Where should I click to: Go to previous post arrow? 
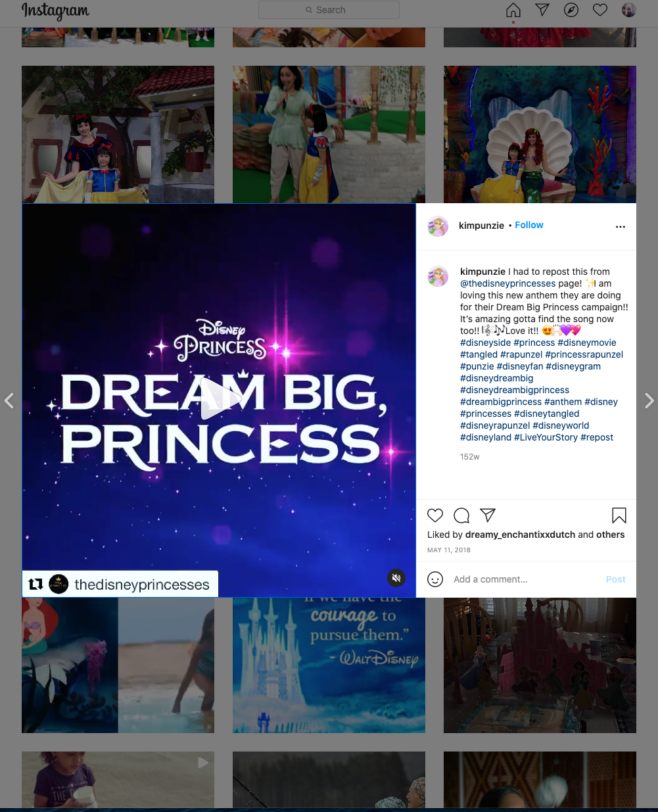[x=9, y=400]
